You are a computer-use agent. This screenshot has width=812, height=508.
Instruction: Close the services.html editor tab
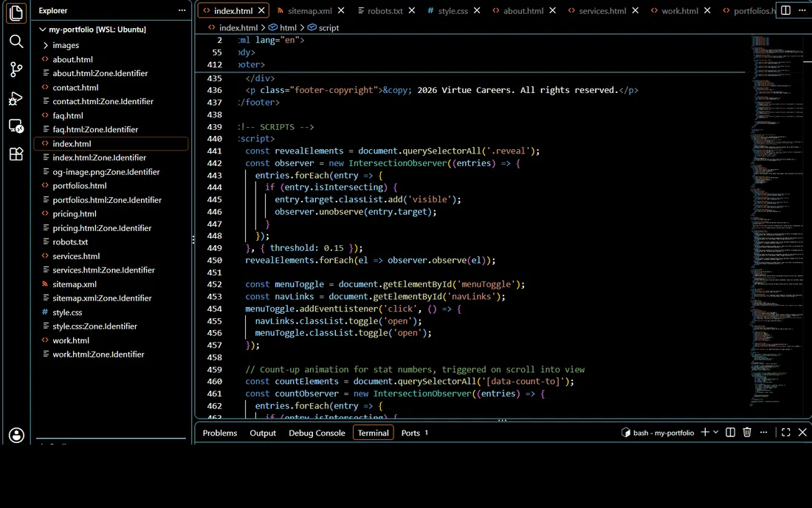point(636,10)
